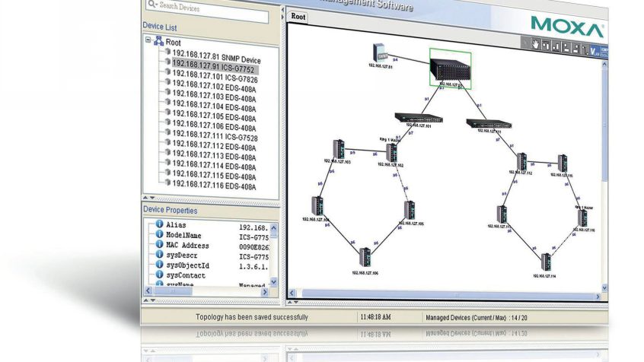Select 192.168.127.106 EDS-408A in device list
The width and height of the screenshot is (644, 362).
214,126
